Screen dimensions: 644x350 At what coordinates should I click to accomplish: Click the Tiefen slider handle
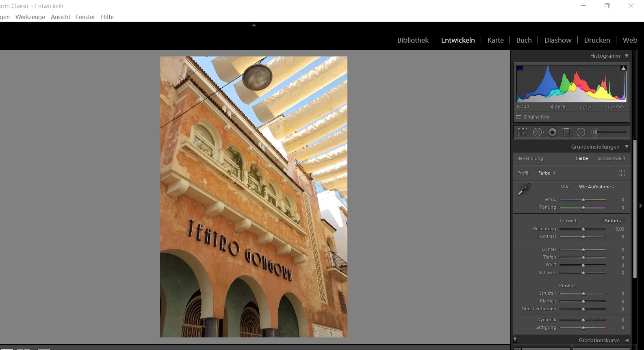(583, 257)
